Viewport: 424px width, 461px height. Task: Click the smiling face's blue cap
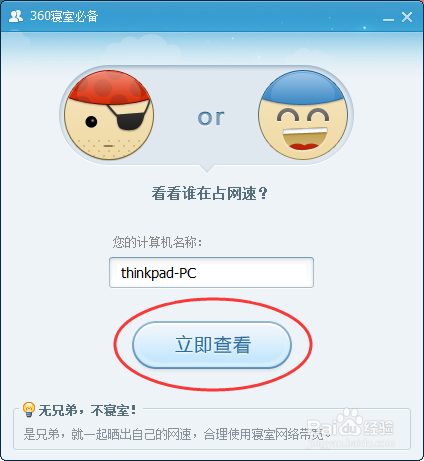(303, 87)
